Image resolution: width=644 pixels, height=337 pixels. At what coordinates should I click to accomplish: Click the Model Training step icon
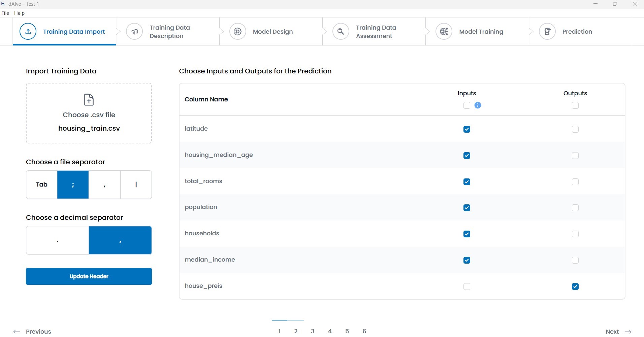click(x=444, y=31)
